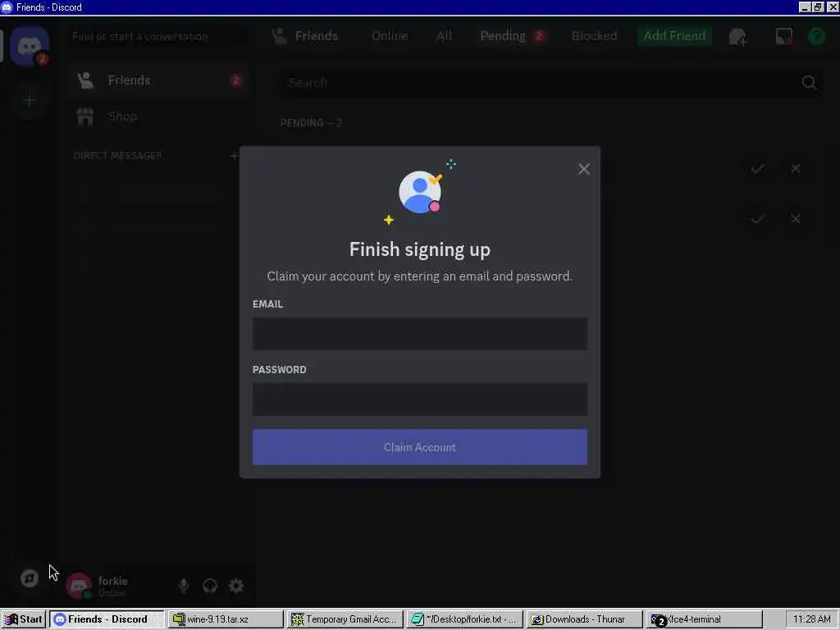Switch to Xfce4-terminal taskbar window
Viewport: 840px width, 630px height.
[703, 619]
